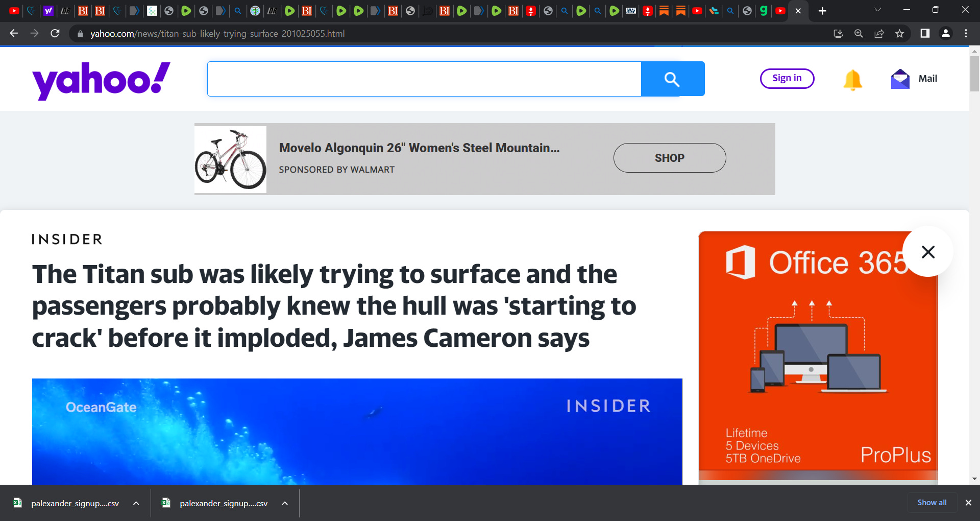The height and width of the screenshot is (521, 980).
Task: Click the install app icon in address bar
Action: click(x=838, y=34)
